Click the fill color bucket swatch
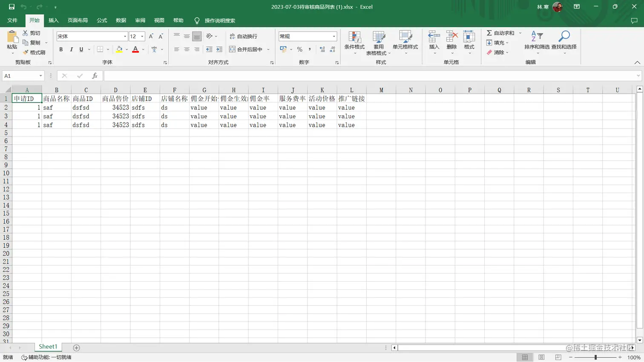 [x=119, y=49]
